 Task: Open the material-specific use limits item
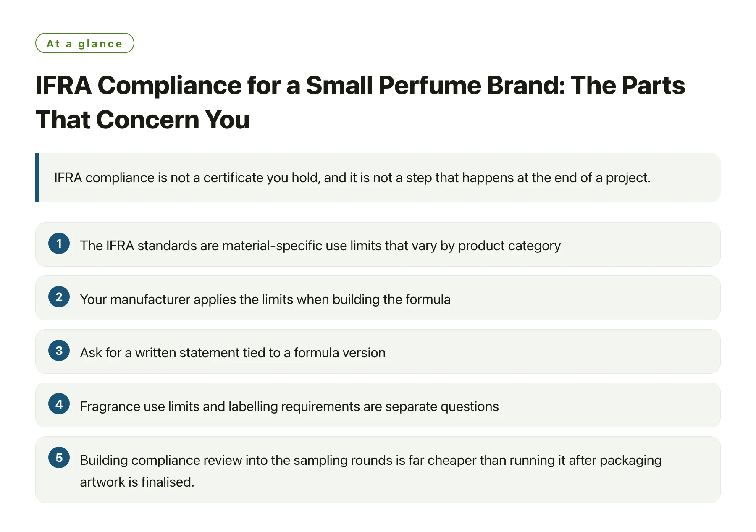(378, 244)
